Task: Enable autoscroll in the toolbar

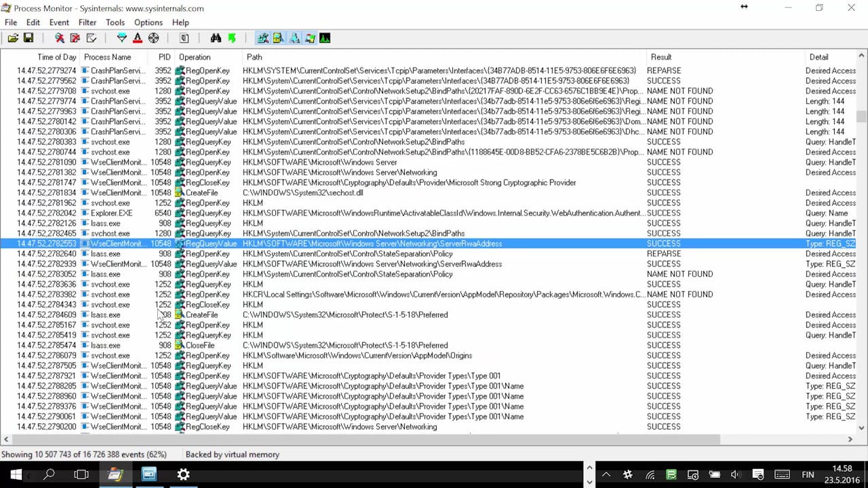Action: click(x=75, y=38)
